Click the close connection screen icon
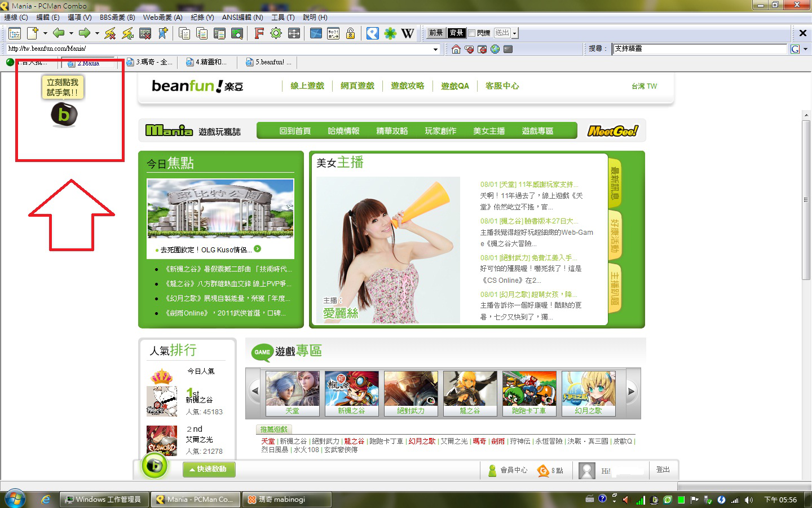Screen dimensions: 812x508 [145, 33]
